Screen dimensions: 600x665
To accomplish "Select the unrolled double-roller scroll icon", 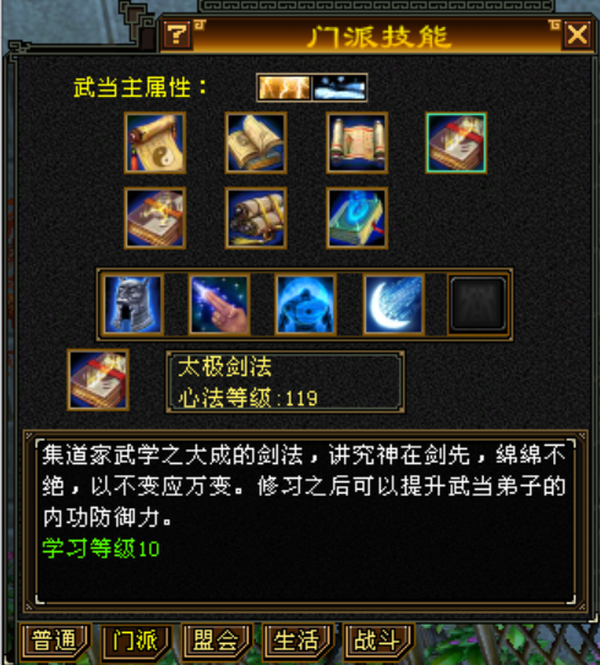I will [x=357, y=143].
